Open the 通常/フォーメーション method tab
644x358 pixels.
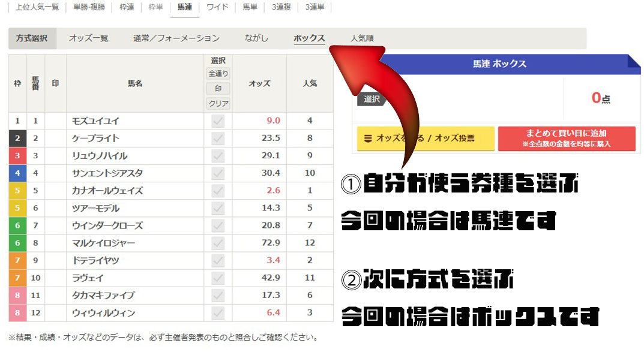pyautogui.click(x=176, y=38)
